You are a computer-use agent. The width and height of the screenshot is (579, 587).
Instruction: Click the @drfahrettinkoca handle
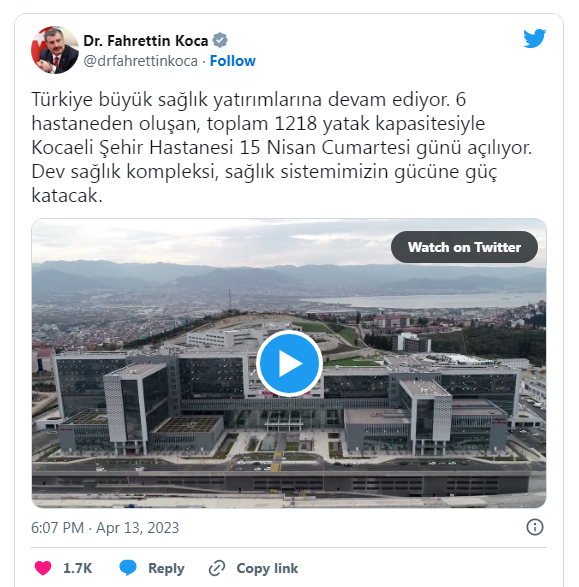pos(140,61)
